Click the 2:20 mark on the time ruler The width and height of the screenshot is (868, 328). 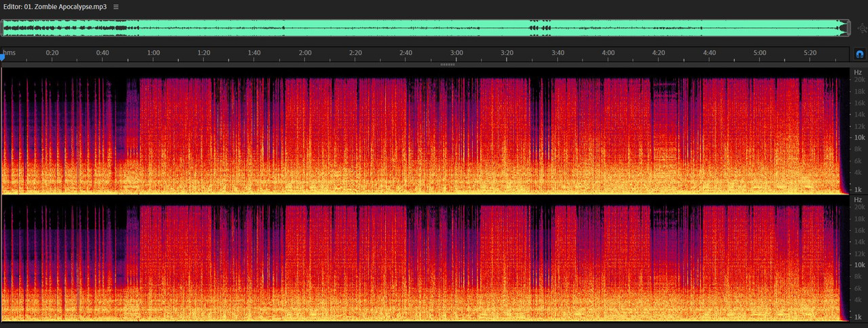[x=355, y=52]
